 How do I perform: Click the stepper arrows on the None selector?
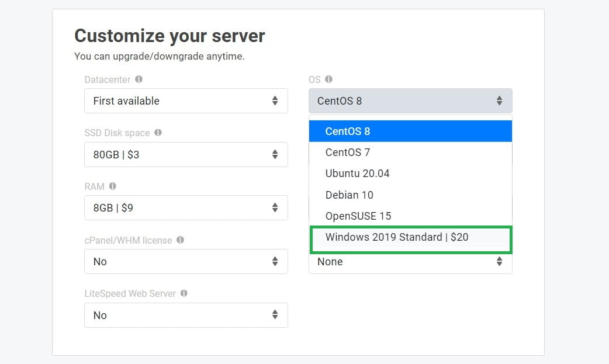click(x=500, y=262)
